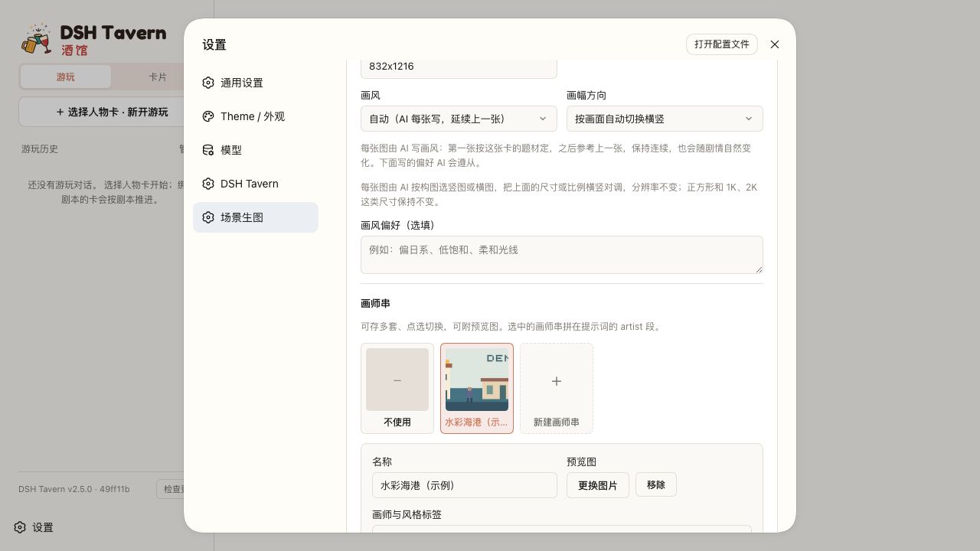Click gear icon beside DSH Tavern menu item
980x551 pixels.
point(208,184)
